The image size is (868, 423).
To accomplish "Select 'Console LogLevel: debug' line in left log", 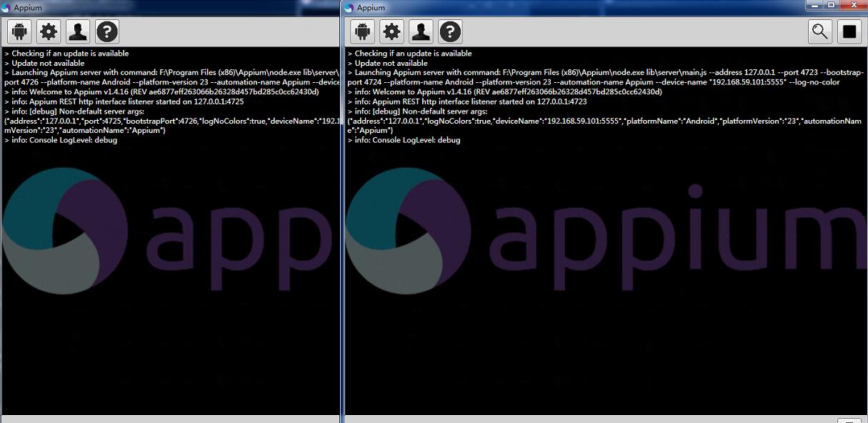I will coord(61,140).
